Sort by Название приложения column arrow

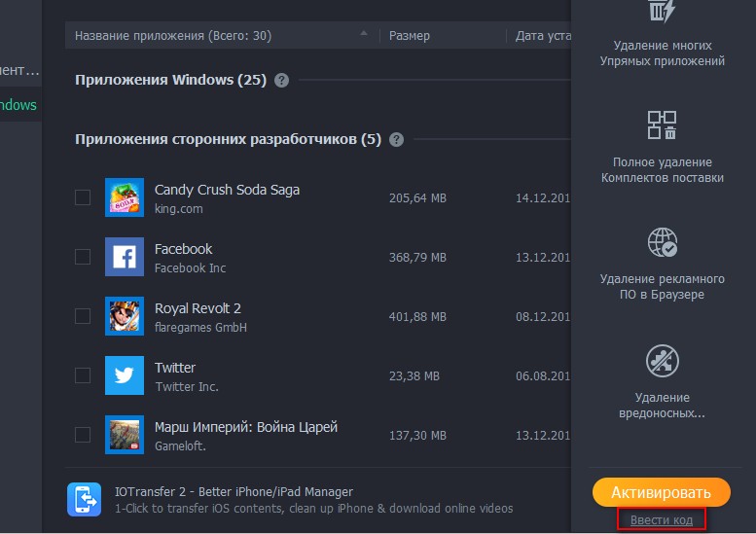[x=364, y=33]
